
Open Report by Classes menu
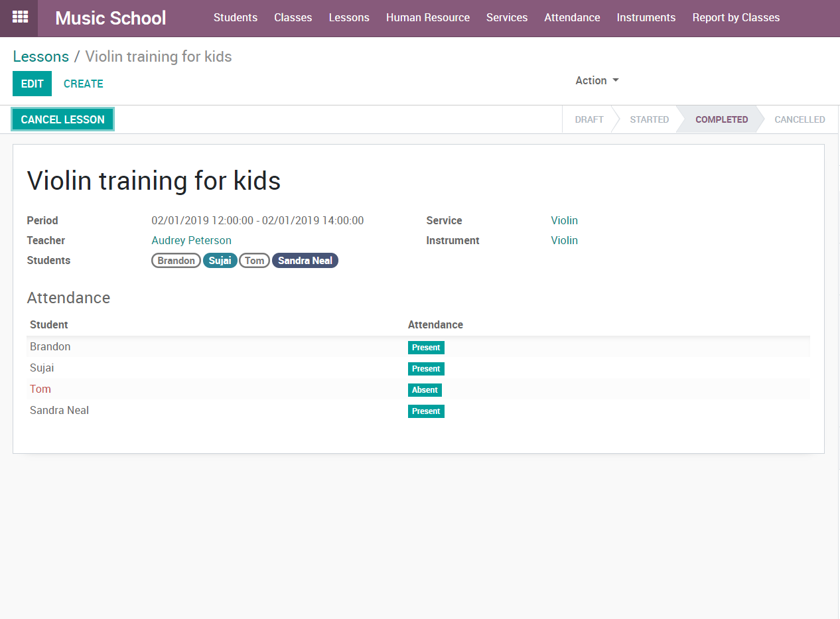coord(736,18)
